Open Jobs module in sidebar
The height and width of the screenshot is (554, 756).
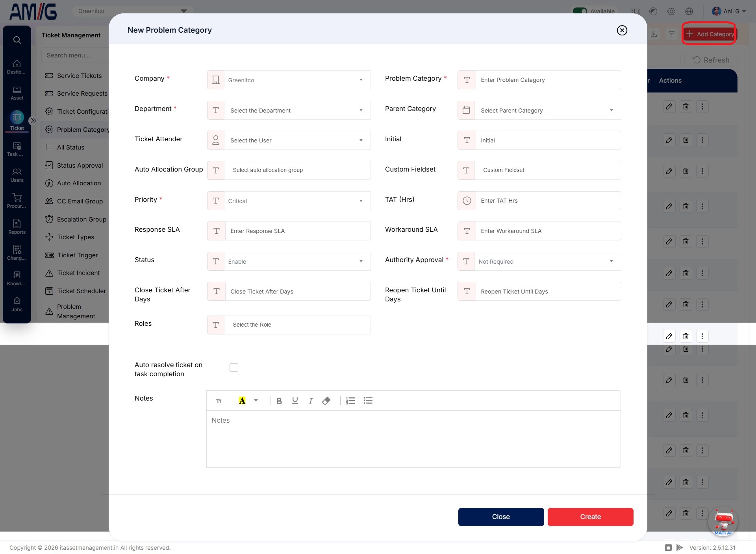click(17, 305)
